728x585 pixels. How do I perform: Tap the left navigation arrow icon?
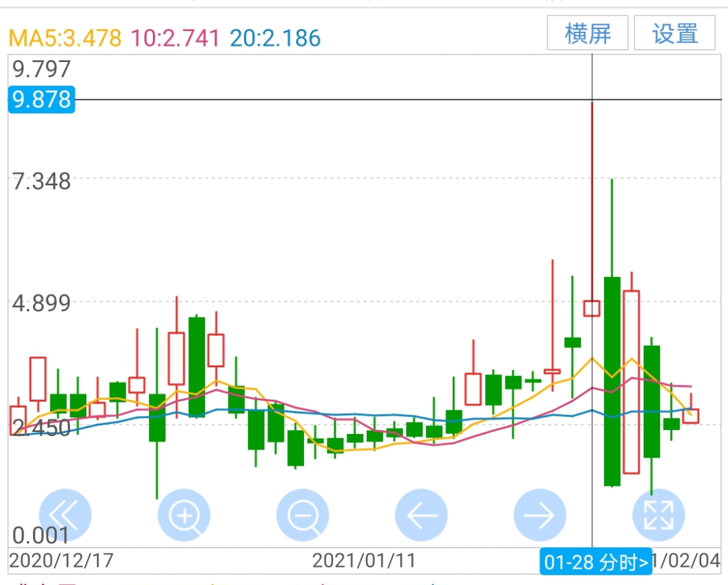421,514
